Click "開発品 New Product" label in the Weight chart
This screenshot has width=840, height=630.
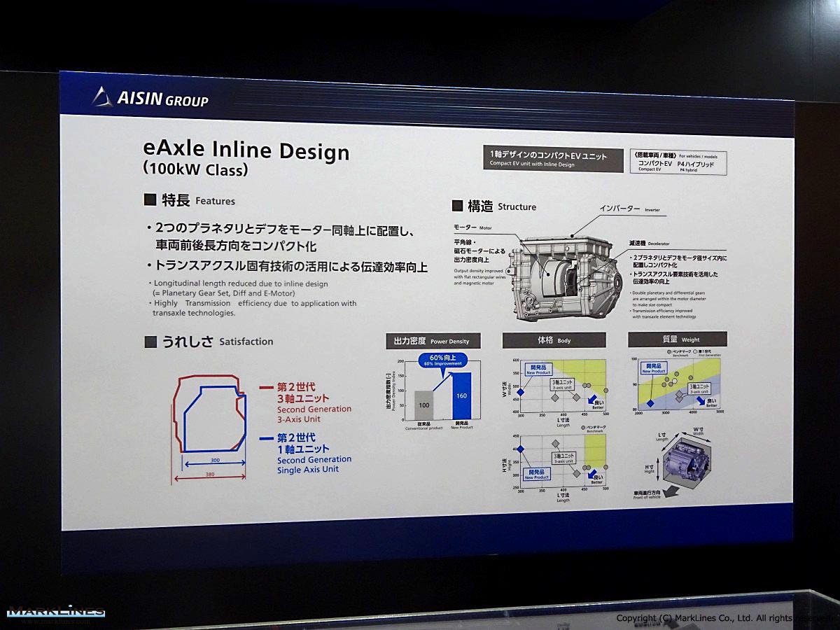(654, 368)
